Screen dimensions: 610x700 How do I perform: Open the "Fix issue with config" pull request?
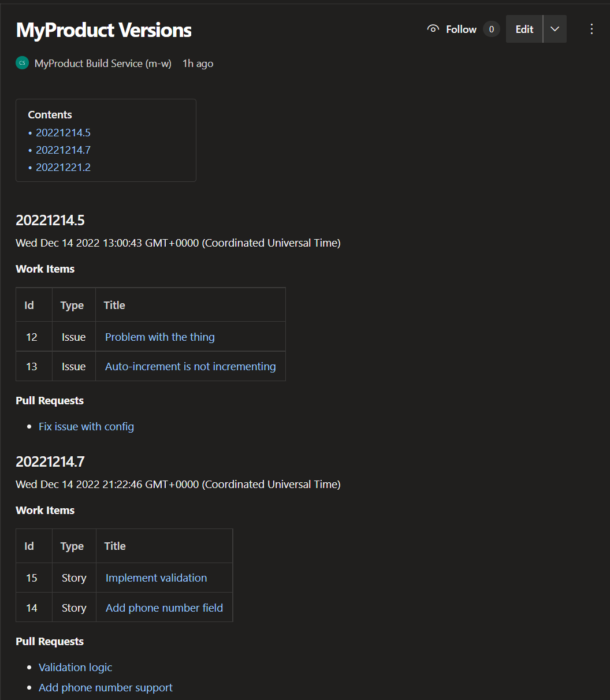coord(86,427)
